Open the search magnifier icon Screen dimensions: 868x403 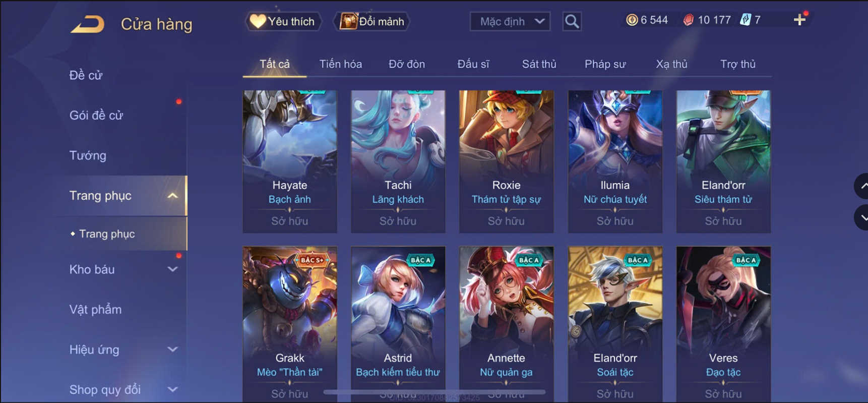pos(572,21)
